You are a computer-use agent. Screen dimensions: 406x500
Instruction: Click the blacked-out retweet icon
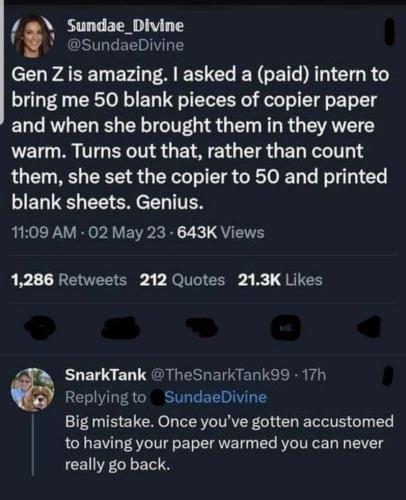click(122, 325)
